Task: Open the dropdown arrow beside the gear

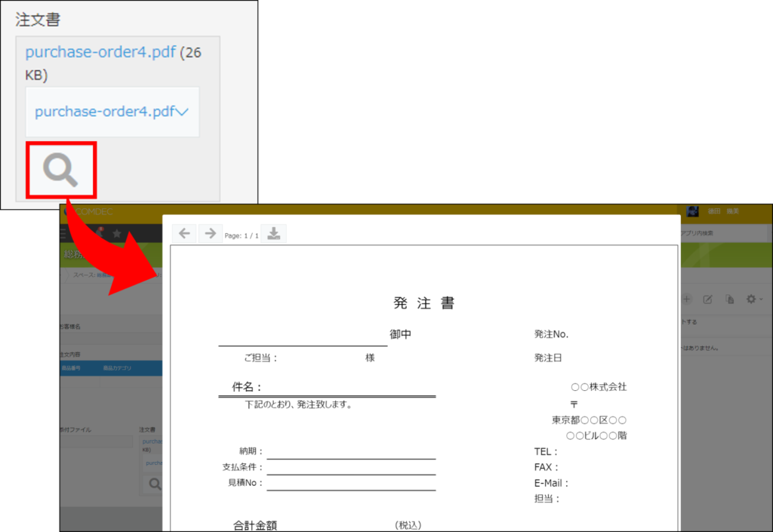Action: click(x=762, y=299)
